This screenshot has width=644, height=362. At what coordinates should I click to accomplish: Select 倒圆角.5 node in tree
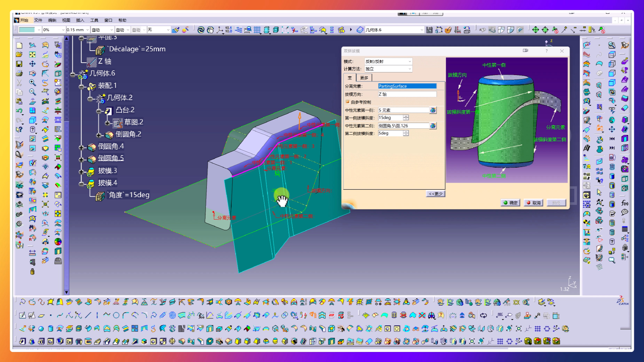coord(111,158)
